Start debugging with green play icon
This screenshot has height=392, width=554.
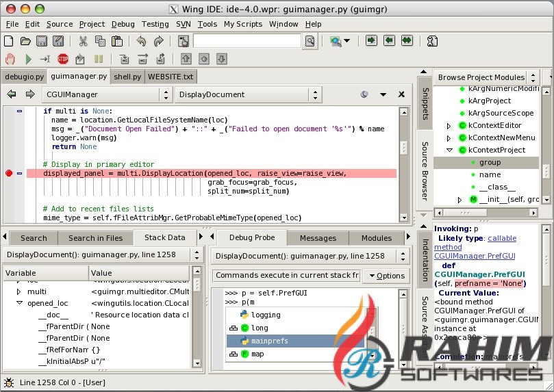pos(28,59)
